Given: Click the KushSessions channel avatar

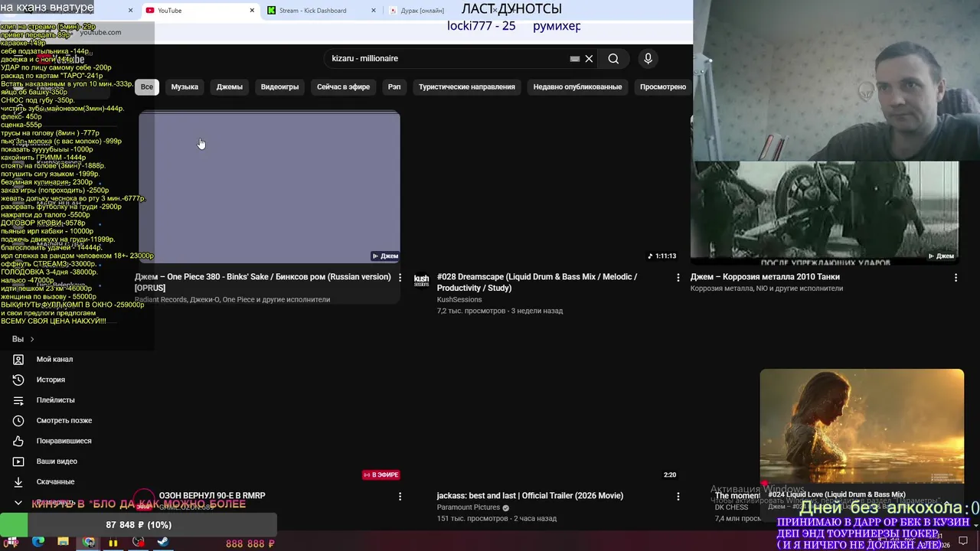Looking at the screenshot, I should pyautogui.click(x=421, y=281).
